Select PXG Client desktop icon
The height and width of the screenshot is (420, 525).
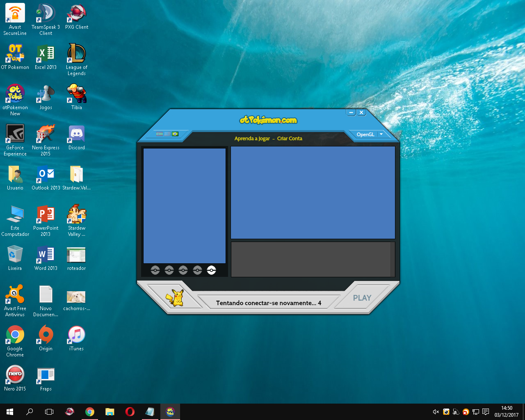point(77,16)
